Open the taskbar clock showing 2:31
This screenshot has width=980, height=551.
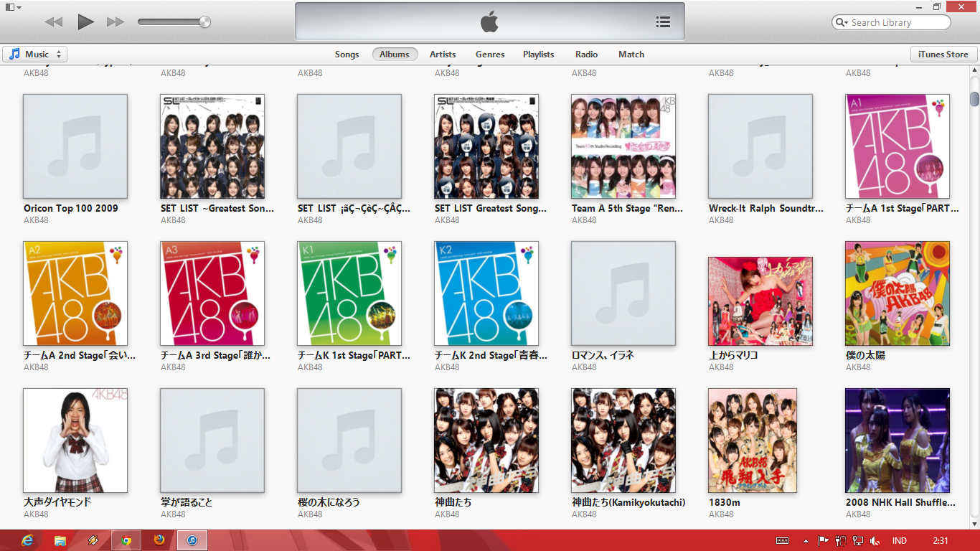(941, 541)
